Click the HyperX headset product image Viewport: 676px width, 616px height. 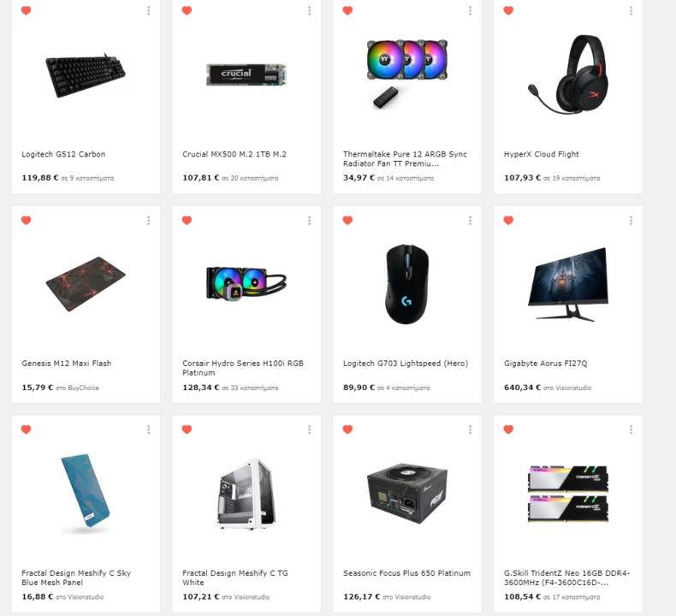click(568, 74)
